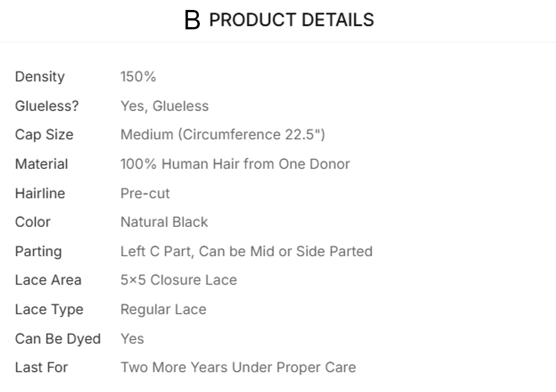Select the Regular Lace value
The width and height of the screenshot is (556, 392).
tap(163, 310)
